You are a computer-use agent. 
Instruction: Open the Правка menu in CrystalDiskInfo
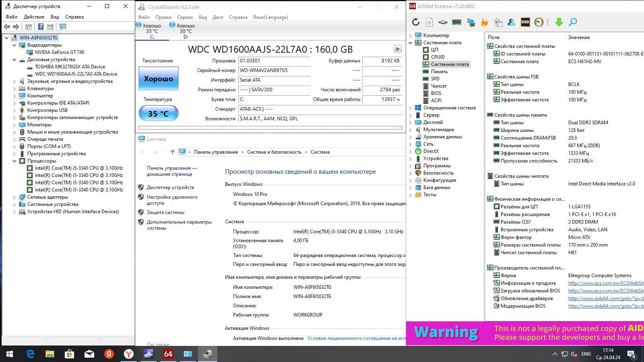coord(163,17)
